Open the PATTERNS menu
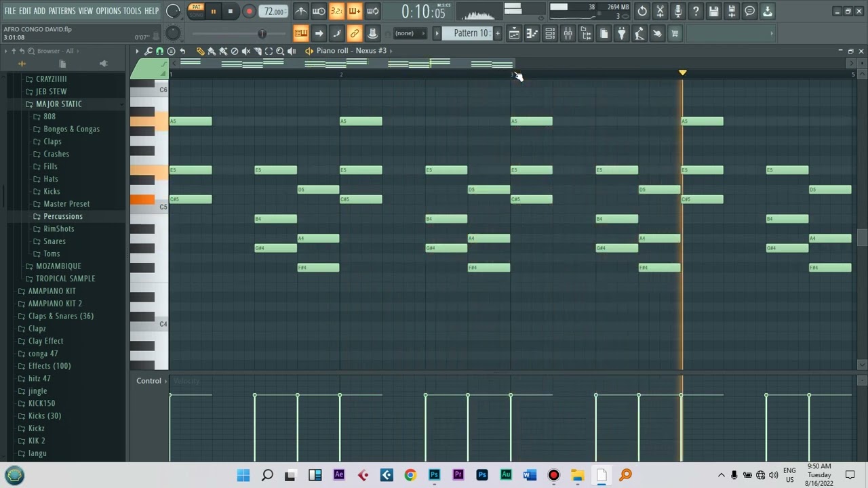Screen dimensions: 868x488 62,11
